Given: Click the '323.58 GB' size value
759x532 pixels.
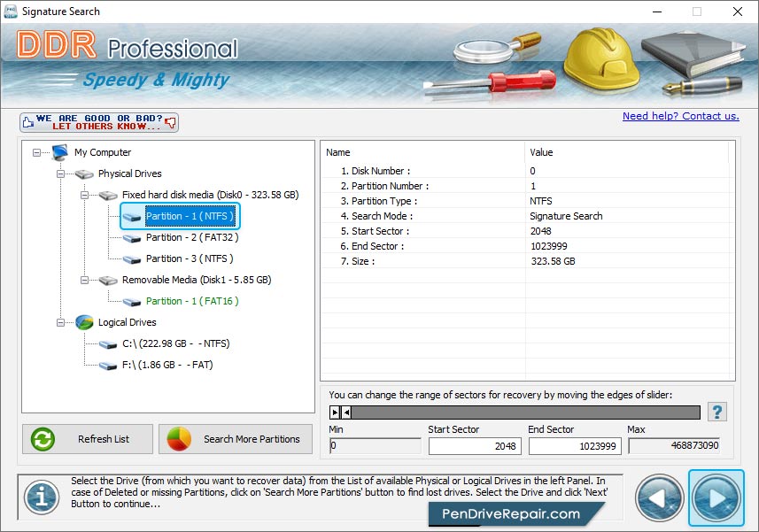Looking at the screenshot, I should click(553, 261).
